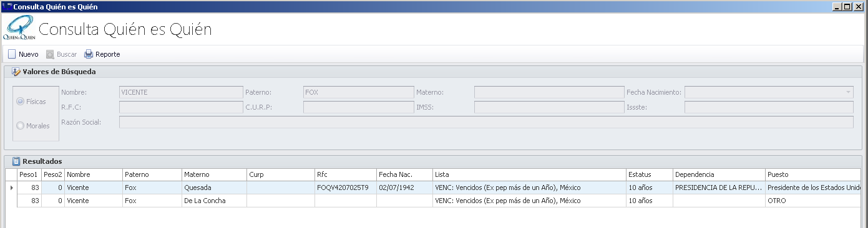
Task: Sort by the Materno column header
Action: tap(214, 175)
